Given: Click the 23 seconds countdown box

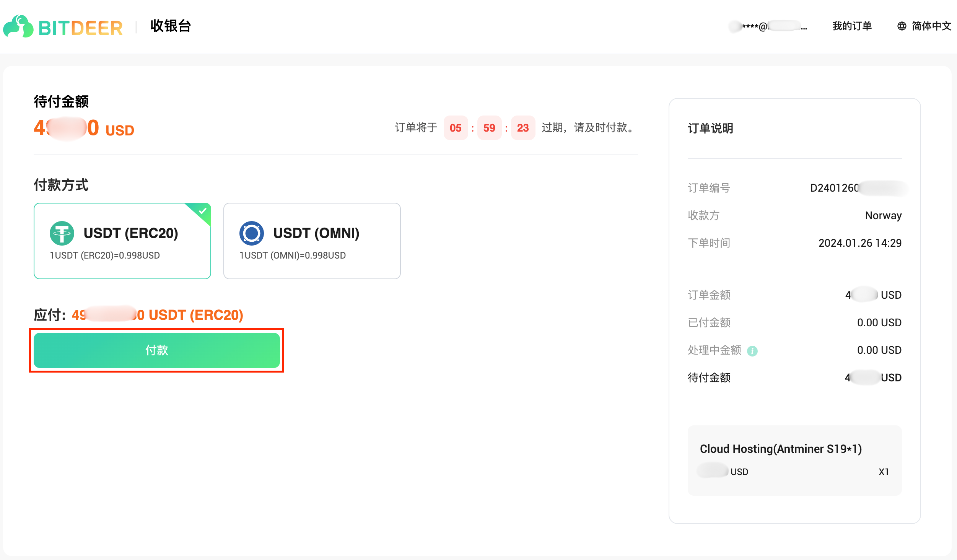Looking at the screenshot, I should pos(523,128).
